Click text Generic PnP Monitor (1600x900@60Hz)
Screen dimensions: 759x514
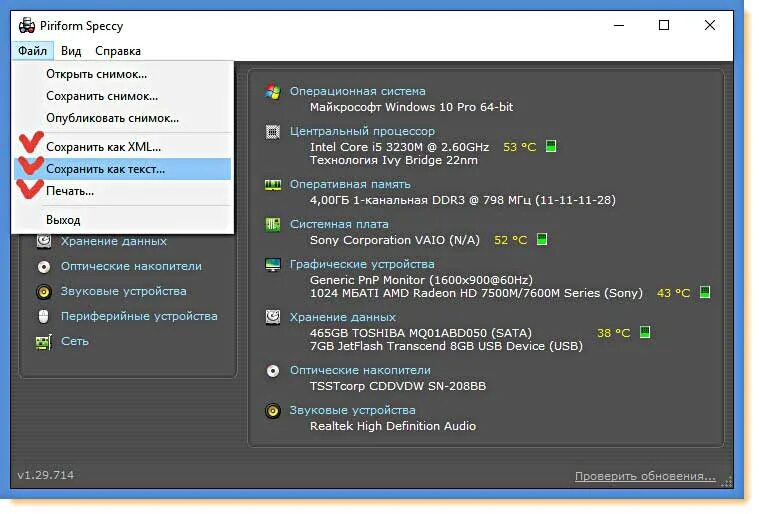point(421,280)
